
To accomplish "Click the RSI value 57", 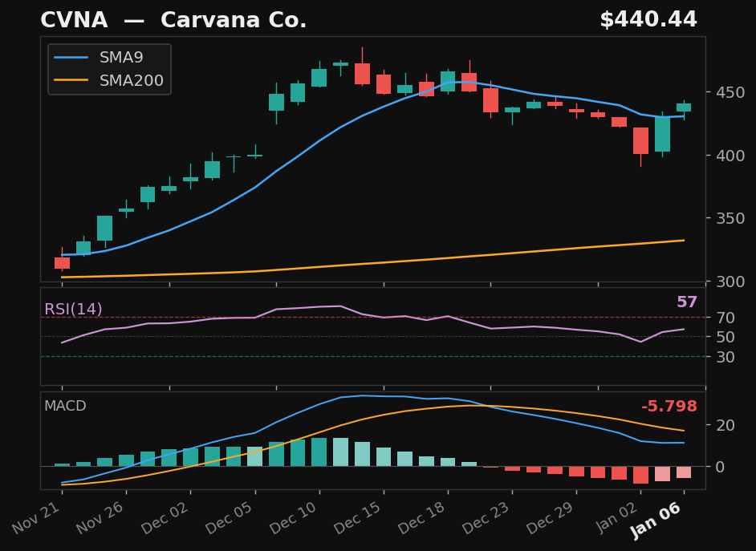I will point(687,302).
